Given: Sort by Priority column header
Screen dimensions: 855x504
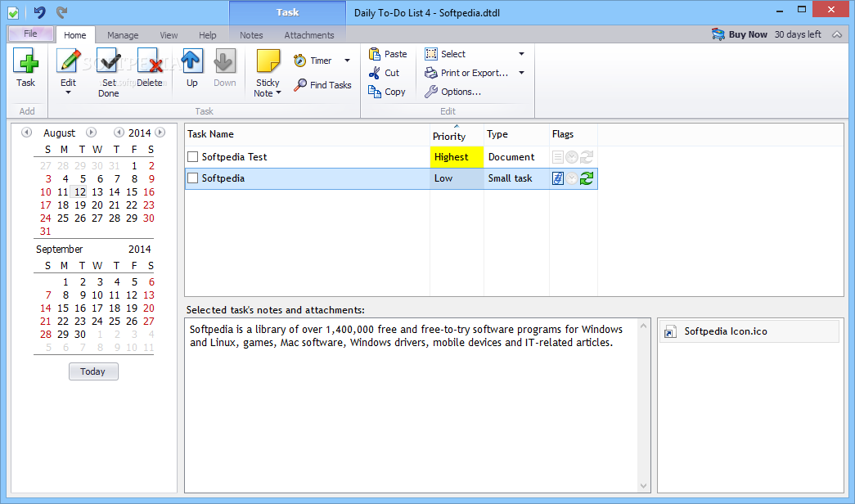Looking at the screenshot, I should (x=457, y=135).
